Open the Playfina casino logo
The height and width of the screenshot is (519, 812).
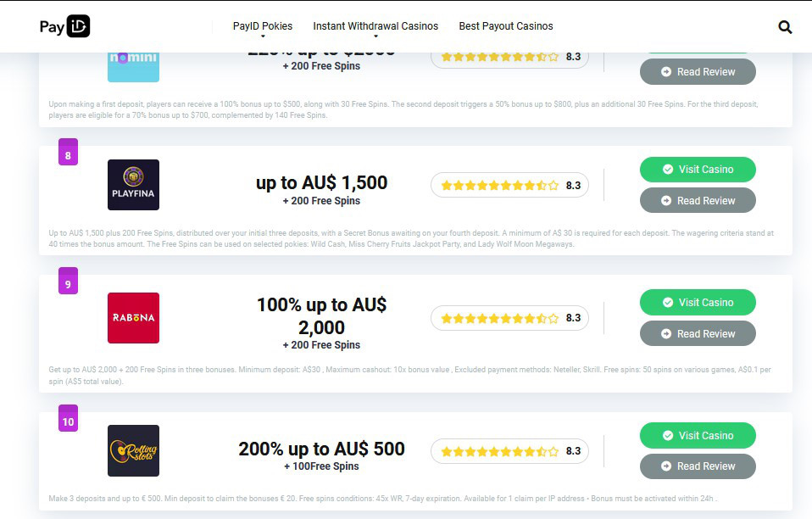click(133, 185)
